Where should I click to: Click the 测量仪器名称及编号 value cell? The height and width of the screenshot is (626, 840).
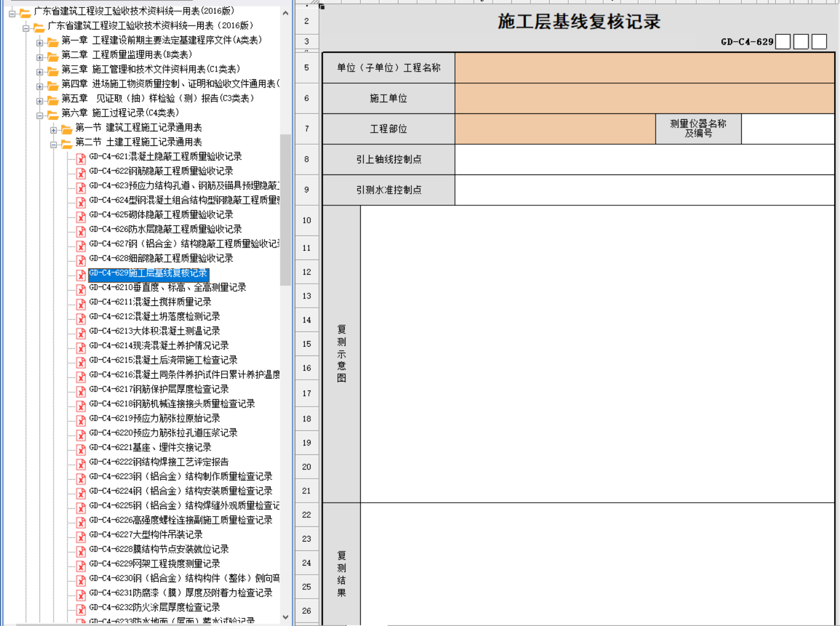point(788,129)
